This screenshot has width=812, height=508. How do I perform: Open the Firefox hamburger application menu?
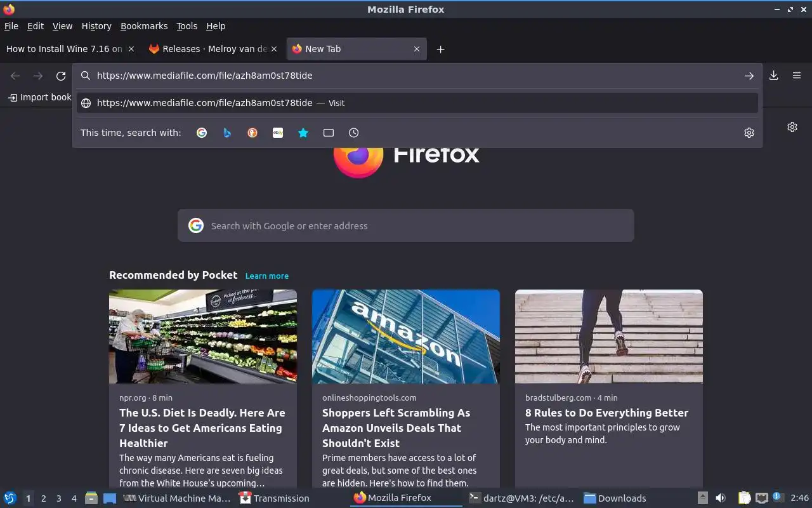pyautogui.click(x=797, y=76)
